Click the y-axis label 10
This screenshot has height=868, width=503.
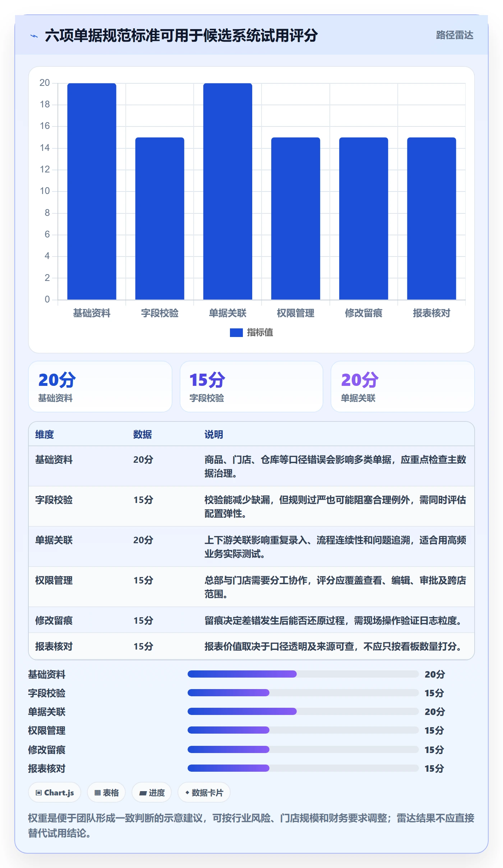(45, 191)
